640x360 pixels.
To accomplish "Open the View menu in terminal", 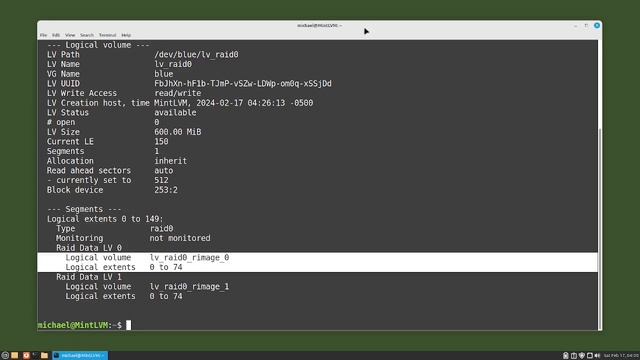I will 70,35.
